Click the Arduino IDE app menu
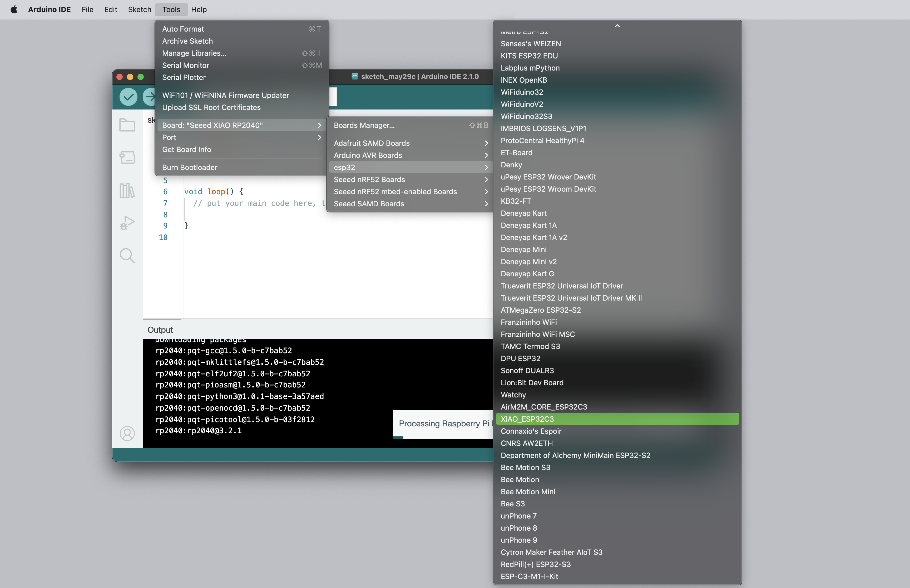 pyautogui.click(x=49, y=9)
